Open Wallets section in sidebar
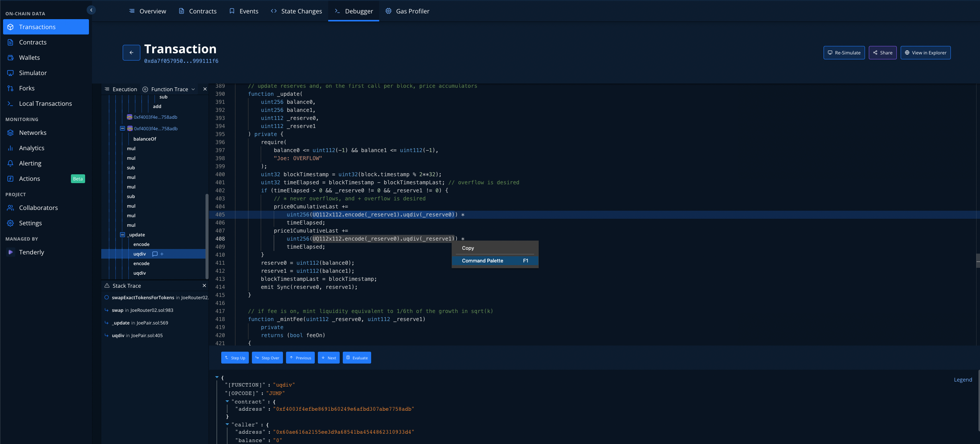 point(46,57)
